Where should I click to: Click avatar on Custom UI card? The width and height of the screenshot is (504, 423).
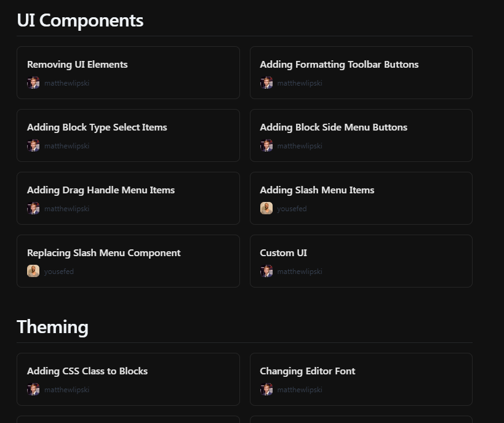(x=266, y=271)
